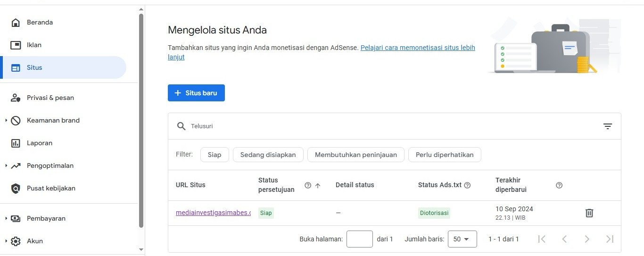Click the Terakhir diperbarui column header
The width and height of the screenshot is (644, 256).
pyautogui.click(x=511, y=185)
